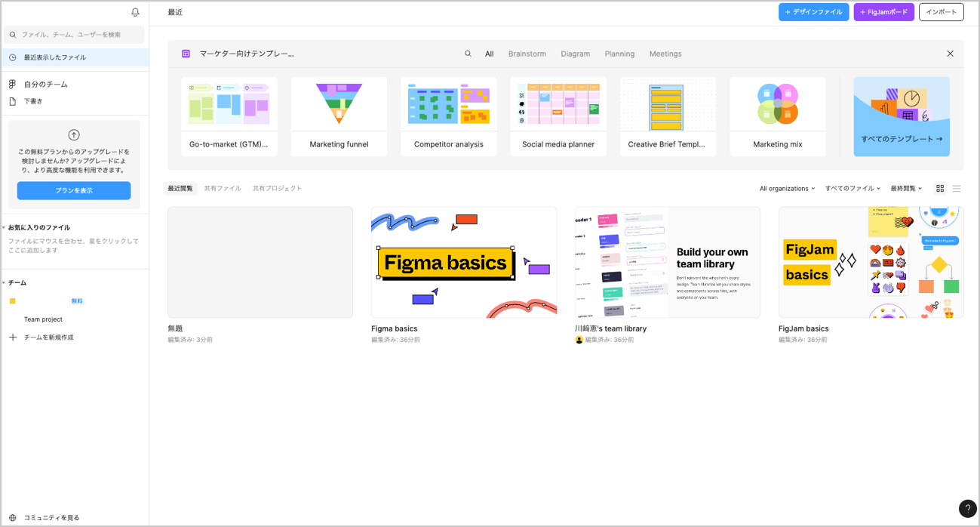Select the Planning template filter
This screenshot has width=980, height=527.
619,54
